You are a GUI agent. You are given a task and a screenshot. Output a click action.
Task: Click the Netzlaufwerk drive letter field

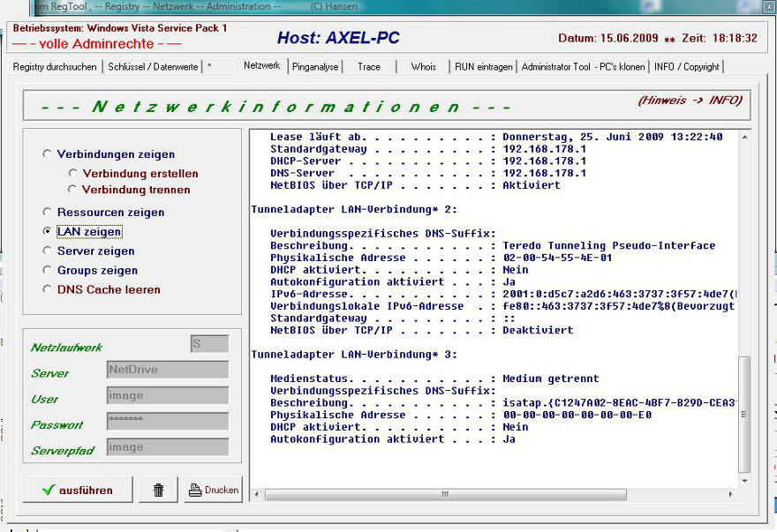tap(209, 344)
